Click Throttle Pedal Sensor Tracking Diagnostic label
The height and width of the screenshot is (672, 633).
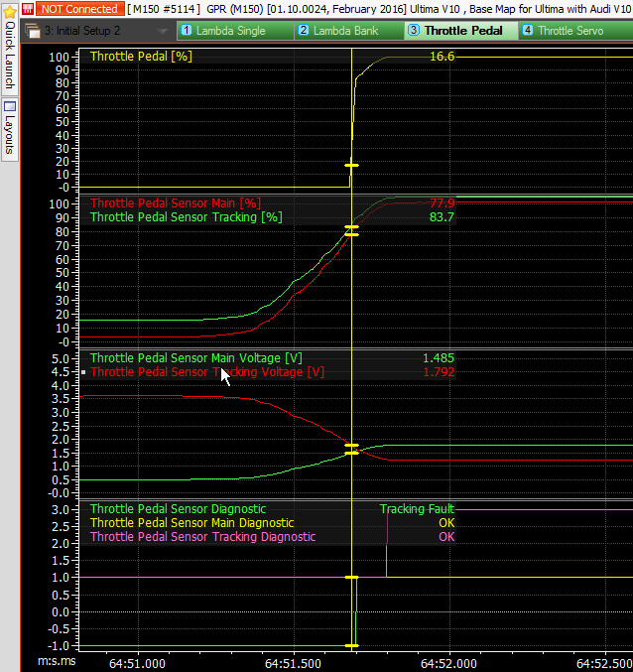coord(202,537)
